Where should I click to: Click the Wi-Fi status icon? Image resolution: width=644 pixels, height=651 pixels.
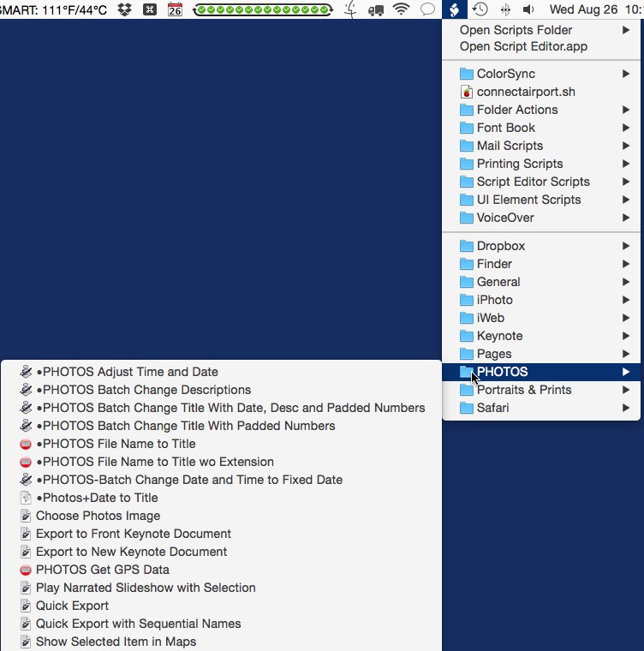coord(401,9)
